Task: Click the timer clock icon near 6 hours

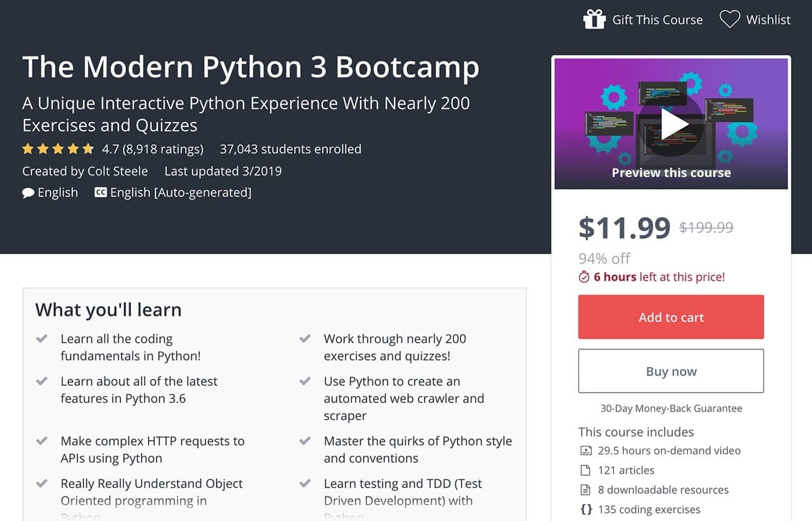Action: [584, 277]
